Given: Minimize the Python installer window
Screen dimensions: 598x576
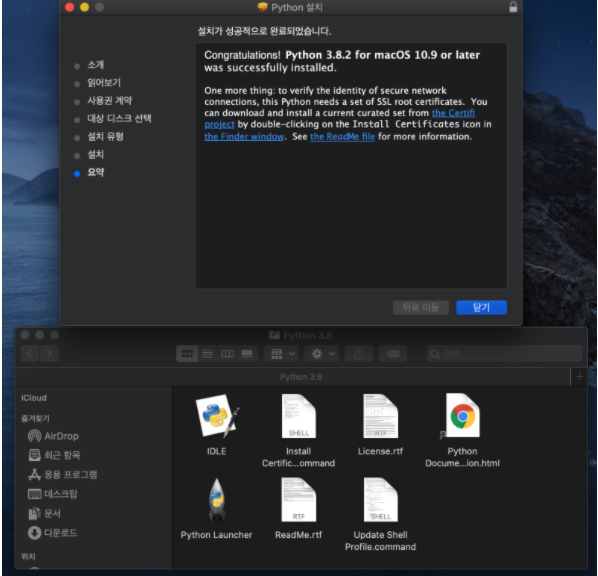Looking at the screenshot, I should click(84, 7).
